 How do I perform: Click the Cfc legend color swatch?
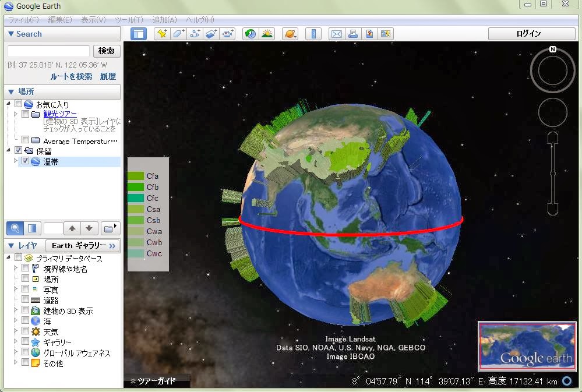click(136, 198)
